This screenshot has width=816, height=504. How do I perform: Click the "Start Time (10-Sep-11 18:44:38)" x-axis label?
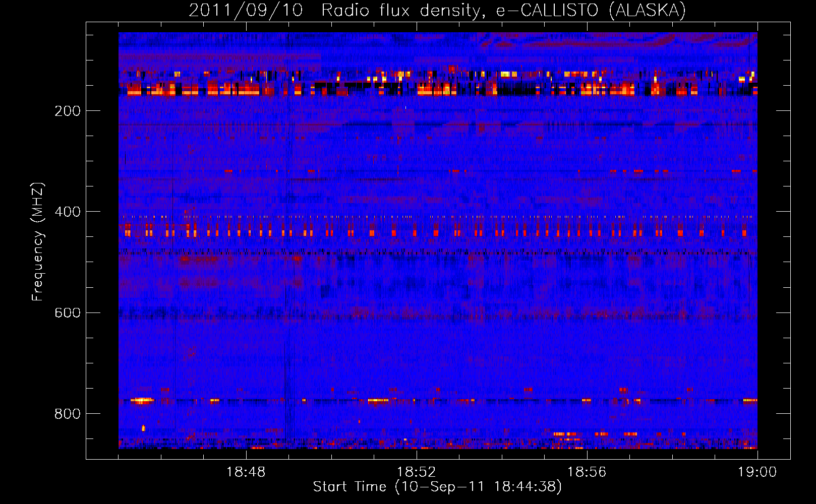tap(437, 487)
